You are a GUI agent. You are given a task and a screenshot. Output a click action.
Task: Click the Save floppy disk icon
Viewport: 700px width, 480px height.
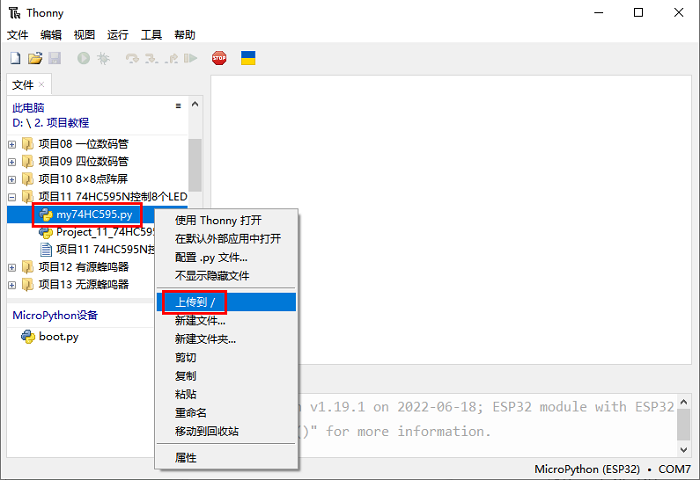point(54,58)
